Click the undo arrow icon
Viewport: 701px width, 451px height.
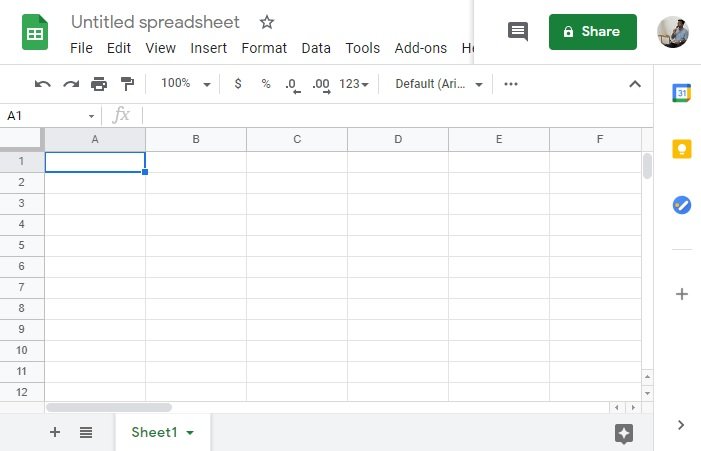(x=42, y=84)
